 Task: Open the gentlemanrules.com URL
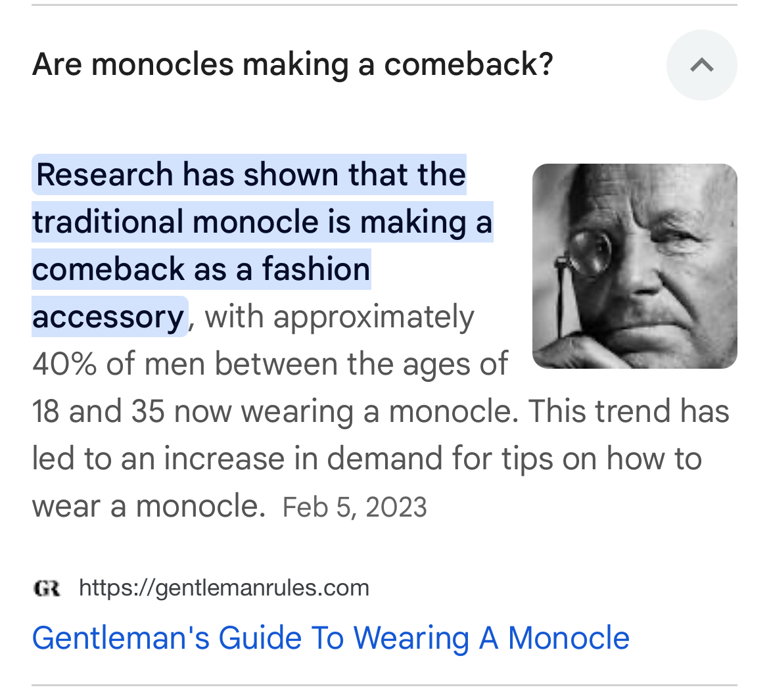(x=223, y=588)
